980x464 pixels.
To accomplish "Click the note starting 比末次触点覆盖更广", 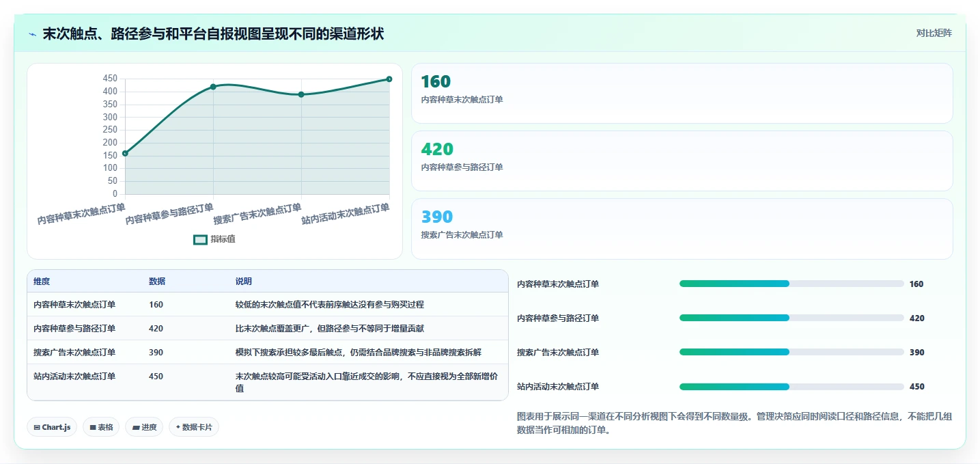I will (x=330, y=329).
